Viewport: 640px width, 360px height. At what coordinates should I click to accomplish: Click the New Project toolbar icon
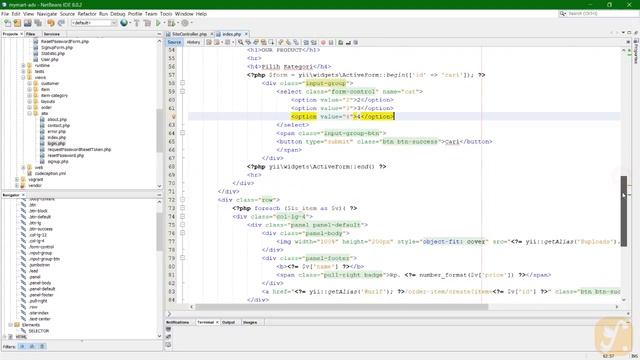coord(18,23)
